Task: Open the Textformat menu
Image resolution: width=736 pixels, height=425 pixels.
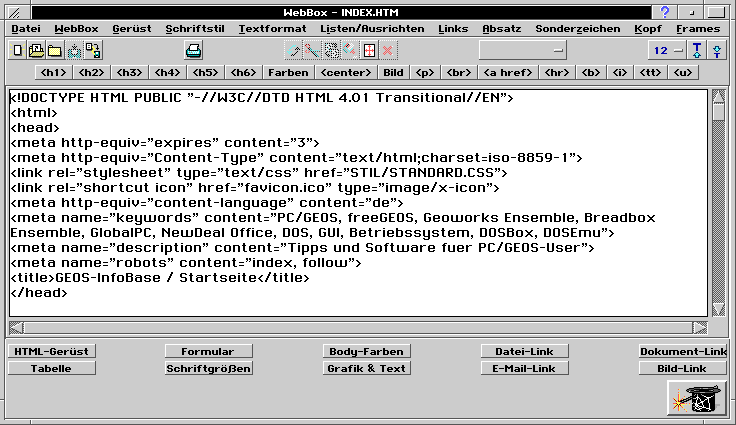Action: pos(272,29)
